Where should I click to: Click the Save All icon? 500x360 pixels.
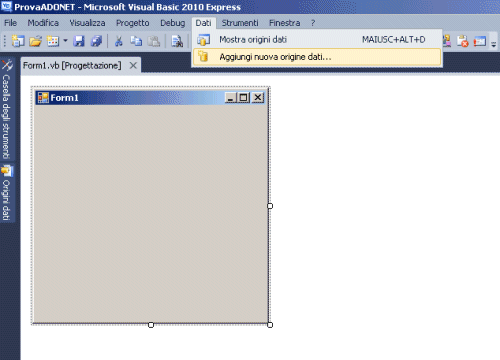pyautogui.click(x=96, y=41)
